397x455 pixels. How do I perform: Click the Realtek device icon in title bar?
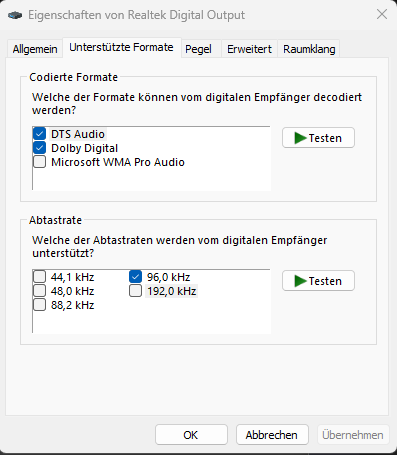(x=15, y=15)
